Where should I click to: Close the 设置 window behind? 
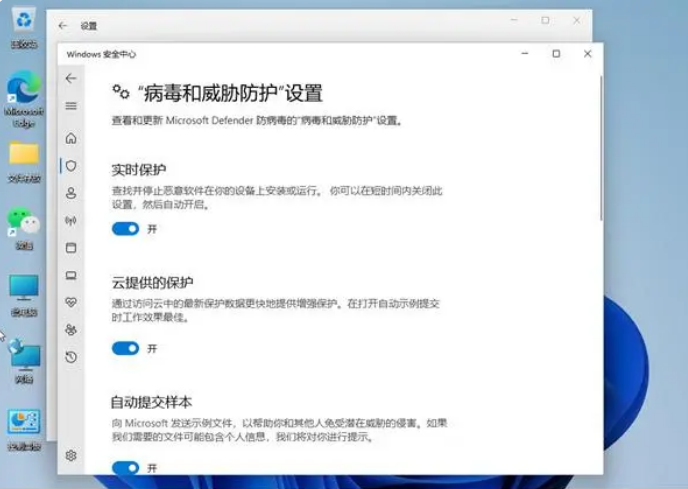[577, 20]
